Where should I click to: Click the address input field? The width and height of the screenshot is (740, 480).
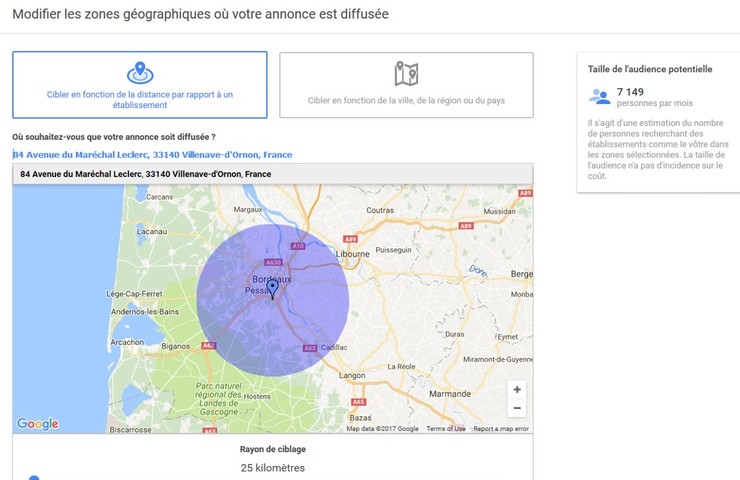273,155
